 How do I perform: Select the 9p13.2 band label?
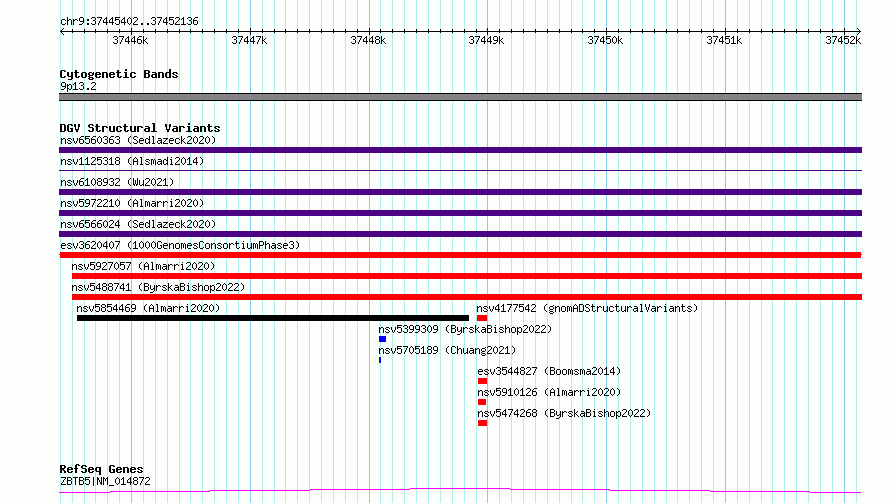click(x=78, y=86)
